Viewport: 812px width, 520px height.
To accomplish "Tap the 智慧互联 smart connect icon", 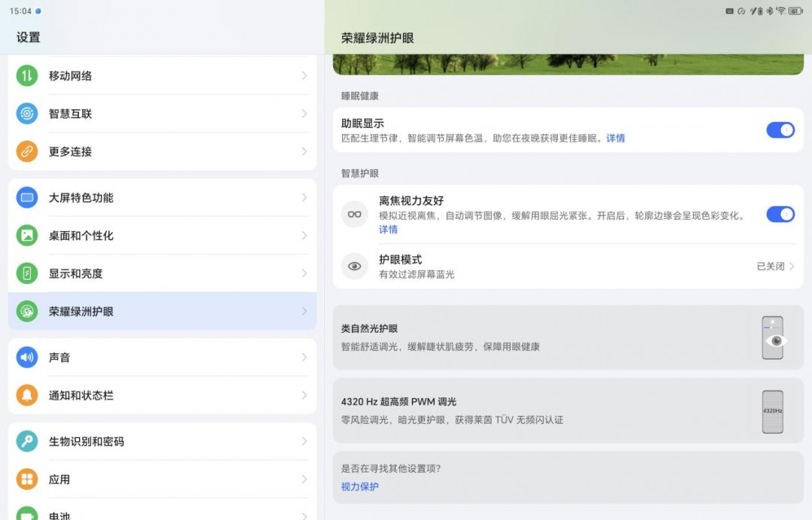I will (x=27, y=114).
